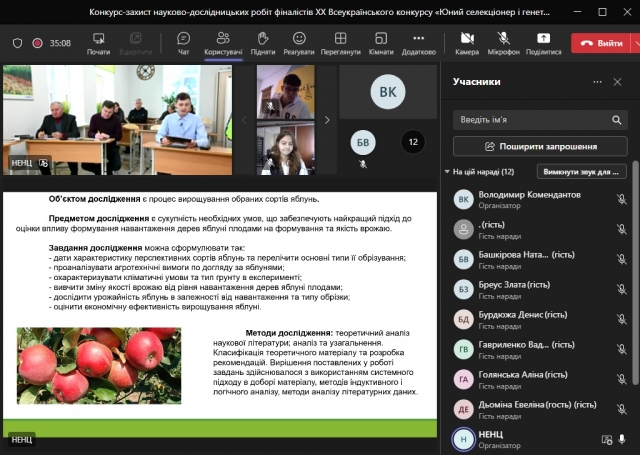This screenshot has width=640, height=455.
Task: Toggle НЕНЦ's microphone in the participant list
Action: click(622, 438)
